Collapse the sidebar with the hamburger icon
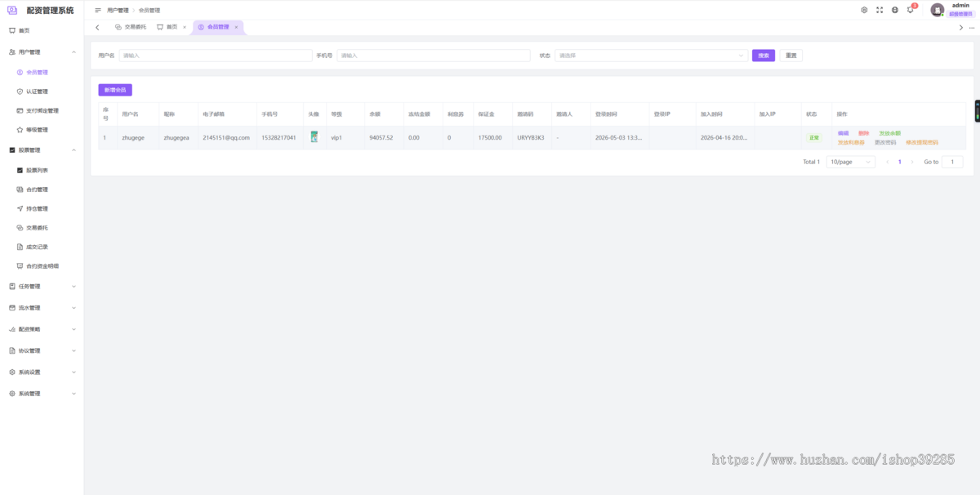 click(x=98, y=11)
